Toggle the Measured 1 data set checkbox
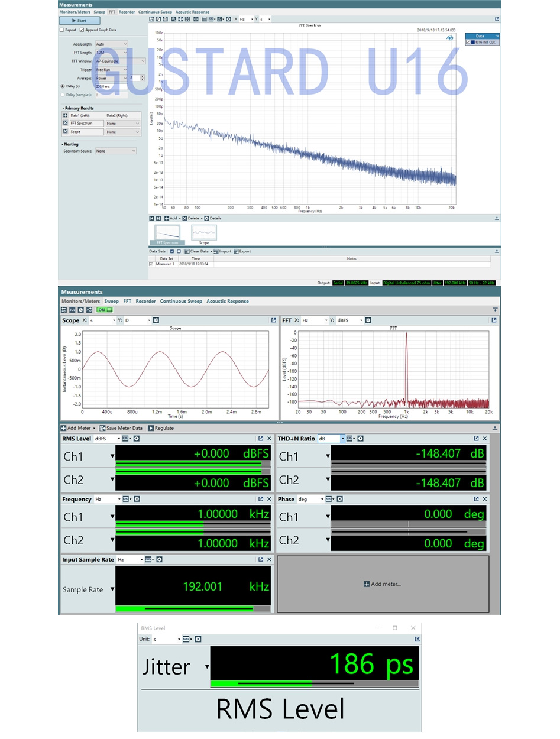This screenshot has height=739, width=560. (151, 264)
